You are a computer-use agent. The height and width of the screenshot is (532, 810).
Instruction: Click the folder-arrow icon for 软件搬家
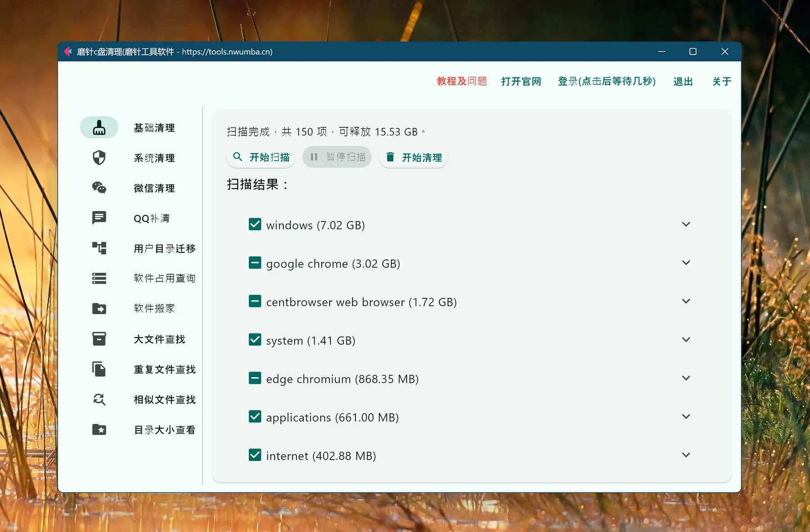coord(99,308)
